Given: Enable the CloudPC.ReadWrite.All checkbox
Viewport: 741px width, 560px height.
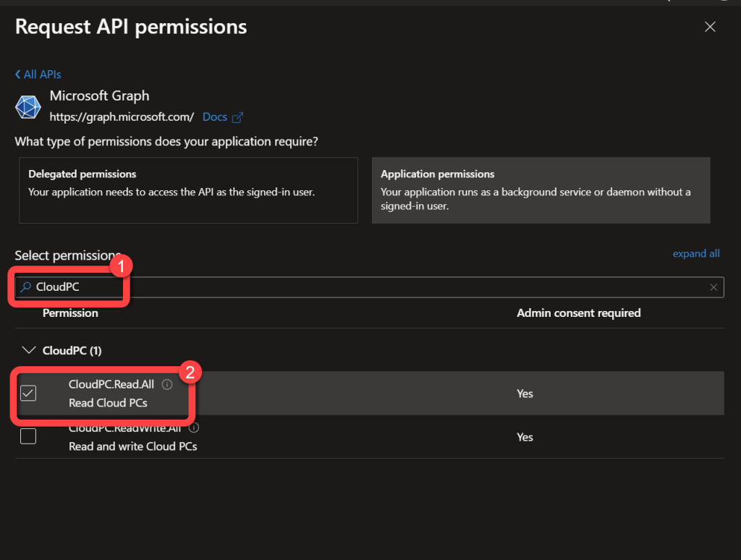Looking at the screenshot, I should (28, 436).
